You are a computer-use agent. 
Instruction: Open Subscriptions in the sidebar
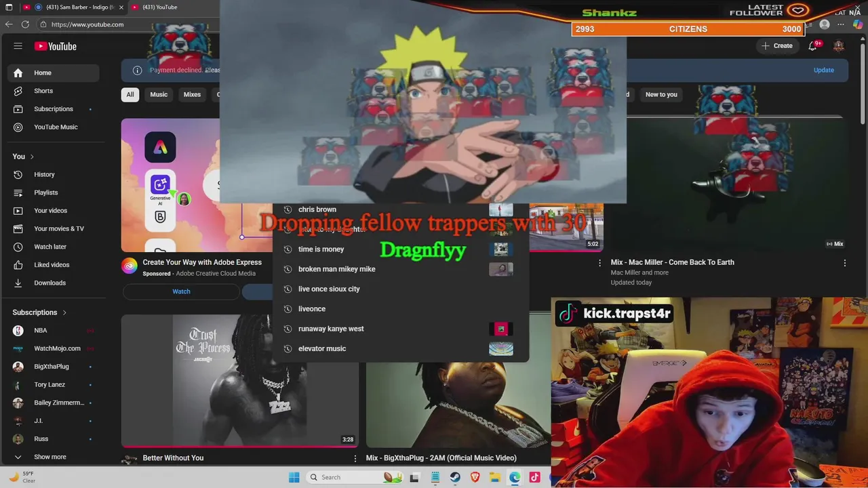point(54,109)
